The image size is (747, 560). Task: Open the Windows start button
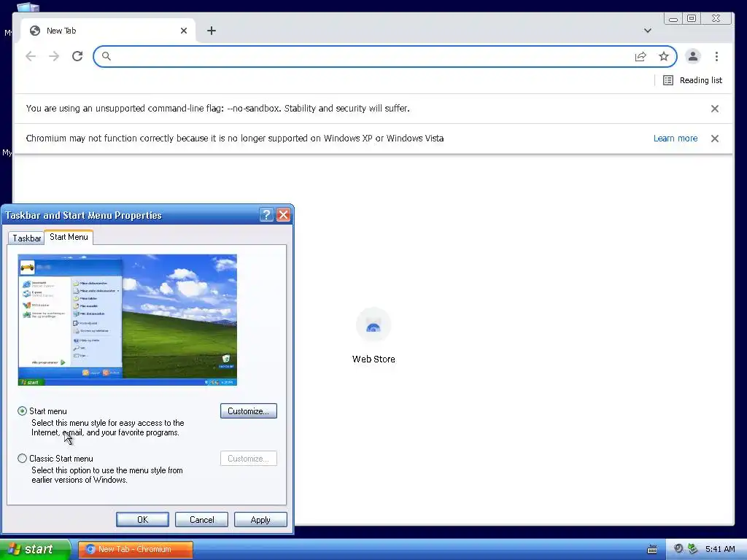click(x=35, y=549)
